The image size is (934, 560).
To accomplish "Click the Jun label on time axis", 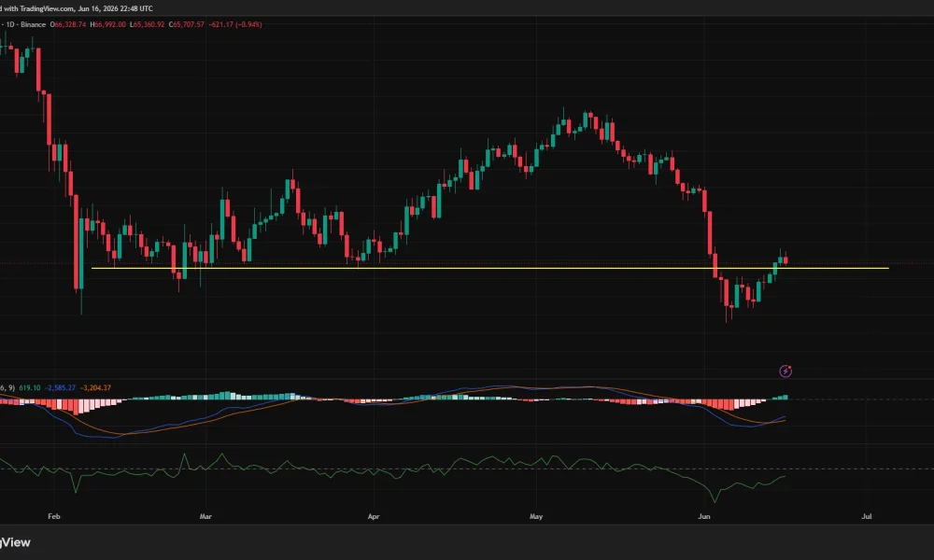I will (704, 516).
